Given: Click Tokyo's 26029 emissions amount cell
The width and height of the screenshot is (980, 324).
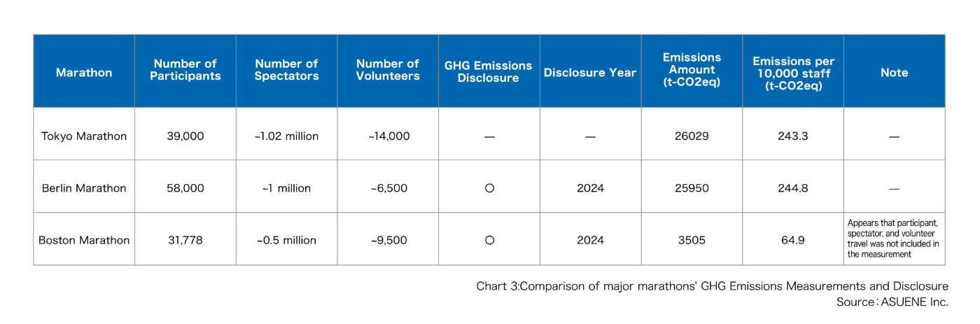Looking at the screenshot, I should pyautogui.click(x=691, y=136).
